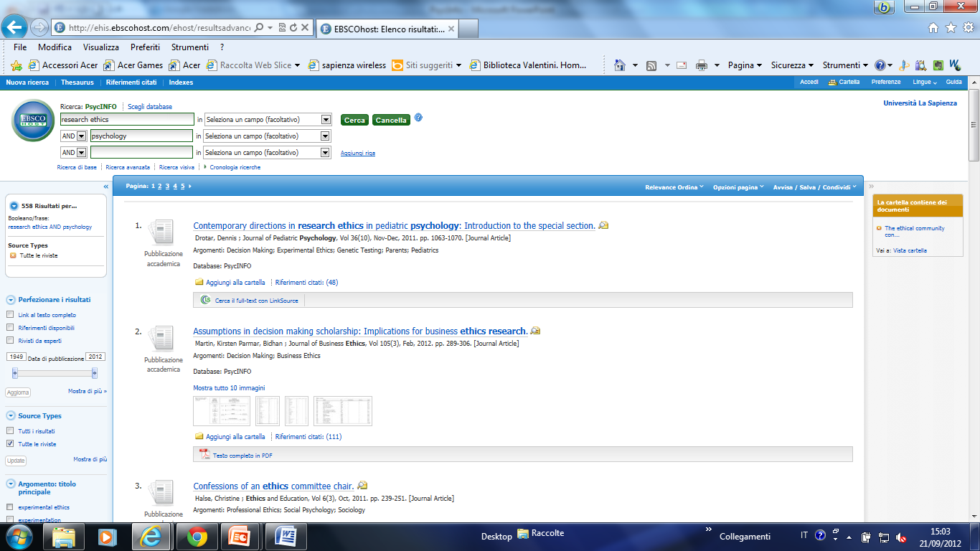
Task: Click the 1949 start year field
Action: (16, 357)
